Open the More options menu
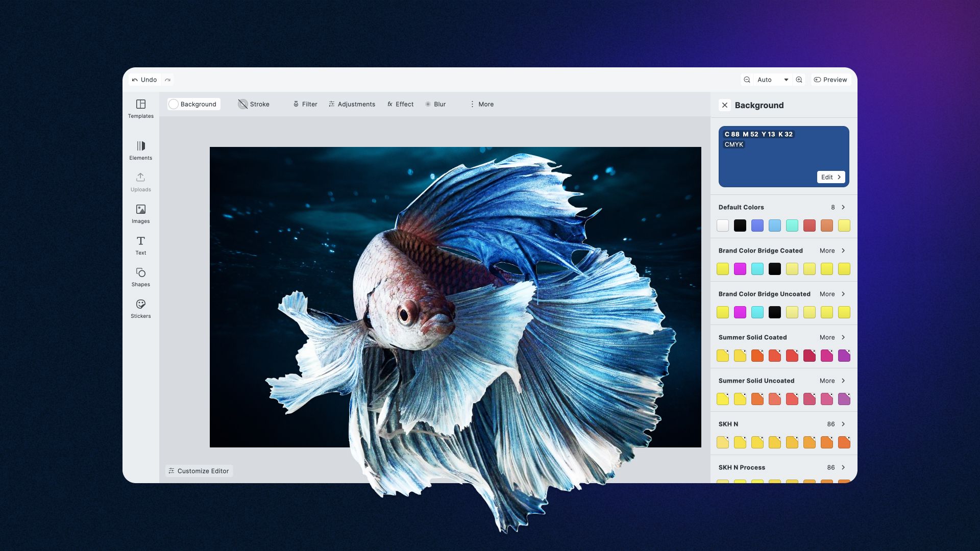 click(482, 104)
